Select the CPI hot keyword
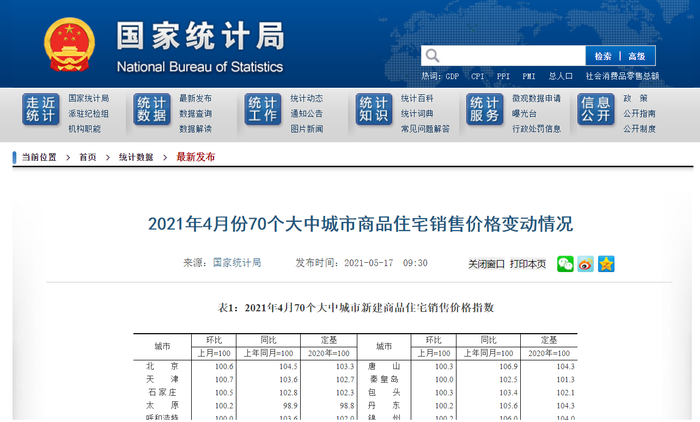 (x=477, y=76)
